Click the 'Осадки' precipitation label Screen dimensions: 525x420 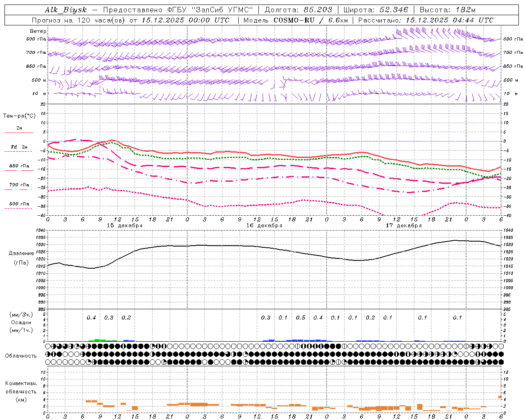21,322
